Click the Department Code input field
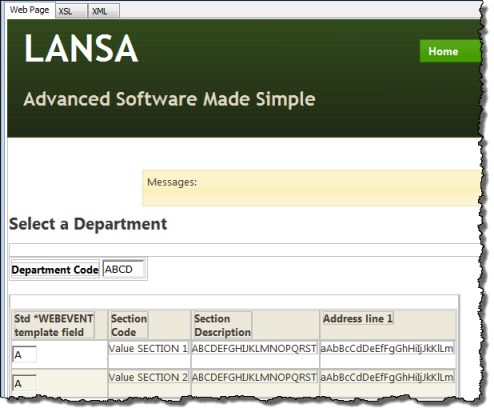The width and height of the screenshot is (494, 411). 123,269
